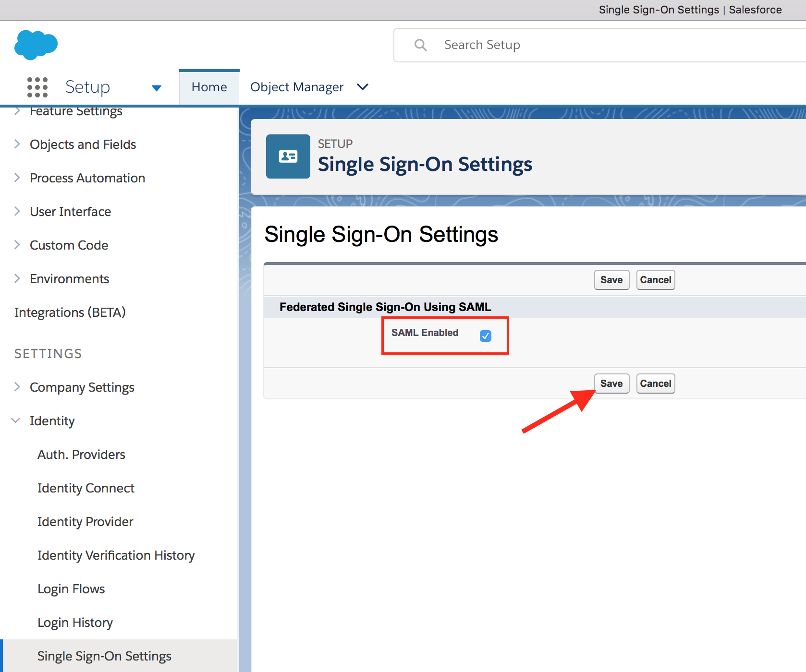Focus the Search Setup input field

[600, 45]
